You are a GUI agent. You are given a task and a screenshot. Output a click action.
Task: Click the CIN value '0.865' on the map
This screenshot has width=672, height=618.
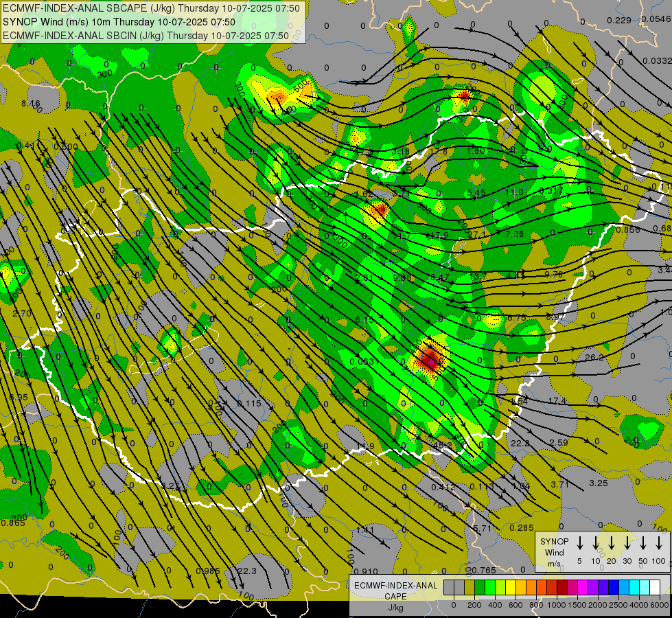[13, 523]
